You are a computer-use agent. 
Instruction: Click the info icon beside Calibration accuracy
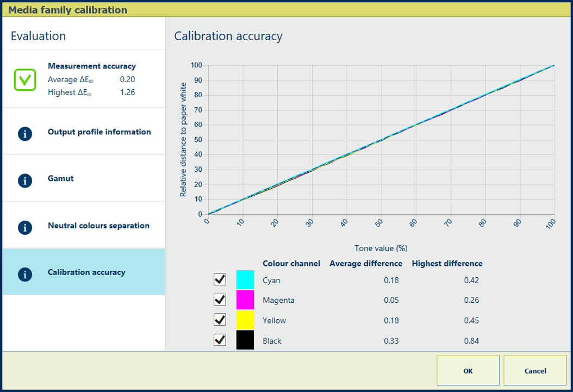click(25, 273)
